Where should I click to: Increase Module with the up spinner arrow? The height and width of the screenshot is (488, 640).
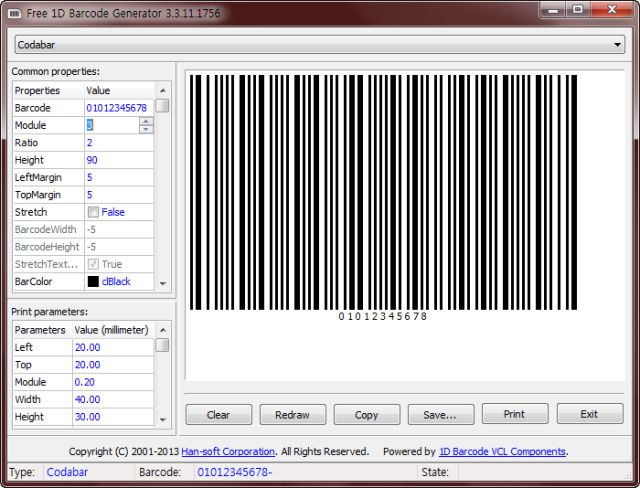click(x=146, y=121)
